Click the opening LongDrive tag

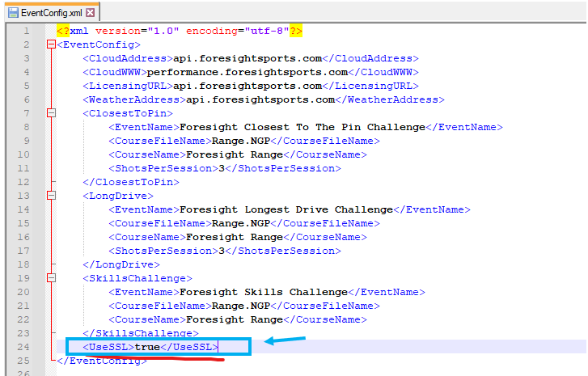pos(118,196)
